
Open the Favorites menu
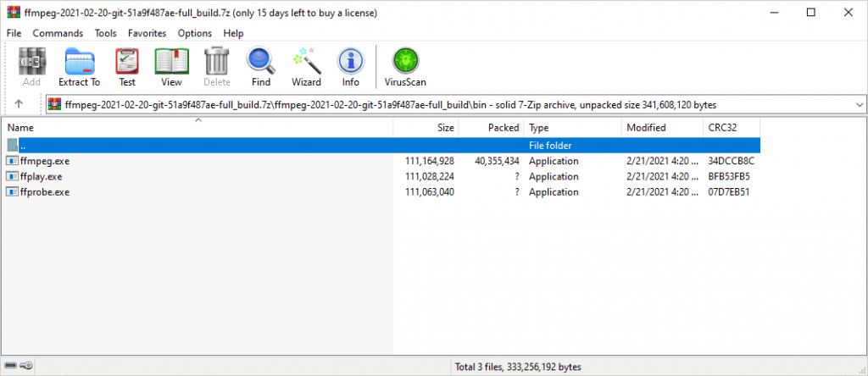pos(147,33)
